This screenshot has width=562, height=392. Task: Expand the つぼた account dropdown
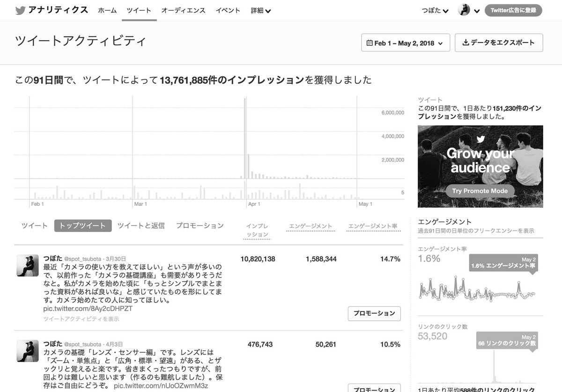(435, 10)
